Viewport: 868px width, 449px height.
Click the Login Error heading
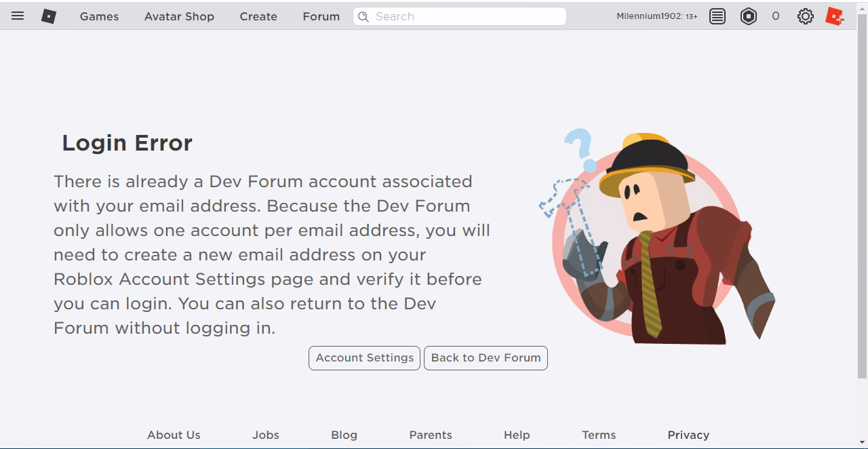click(x=127, y=143)
